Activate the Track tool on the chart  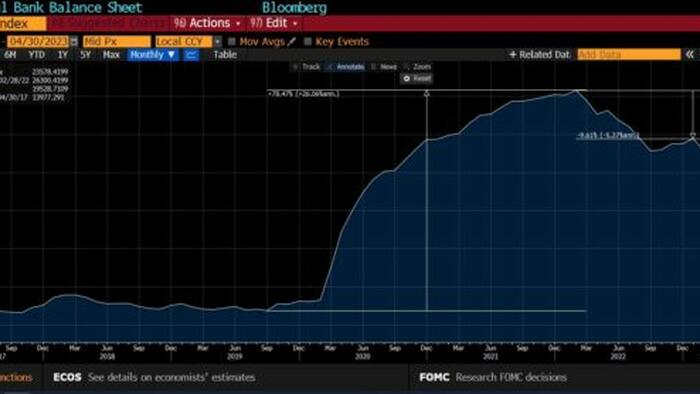tap(307, 67)
